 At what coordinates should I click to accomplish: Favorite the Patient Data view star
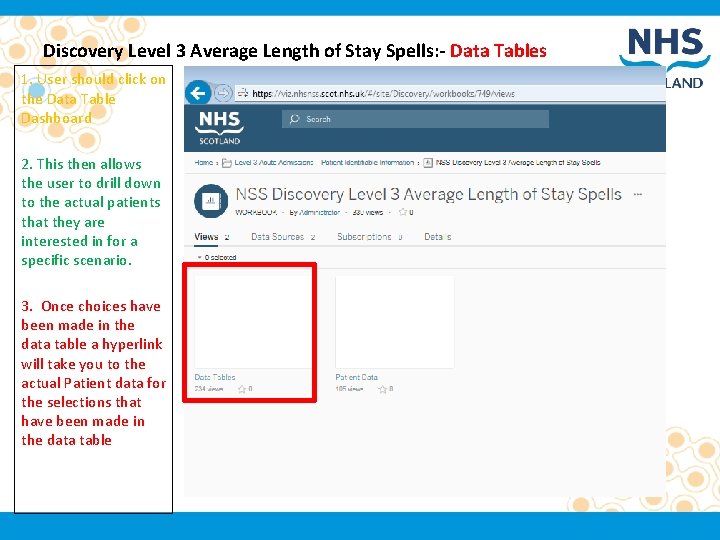point(382,389)
